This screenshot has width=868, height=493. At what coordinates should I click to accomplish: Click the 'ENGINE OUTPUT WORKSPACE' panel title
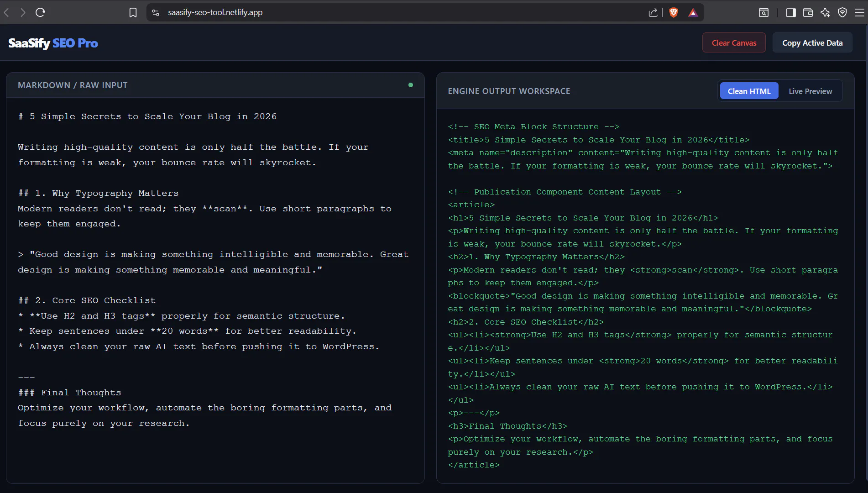509,91
